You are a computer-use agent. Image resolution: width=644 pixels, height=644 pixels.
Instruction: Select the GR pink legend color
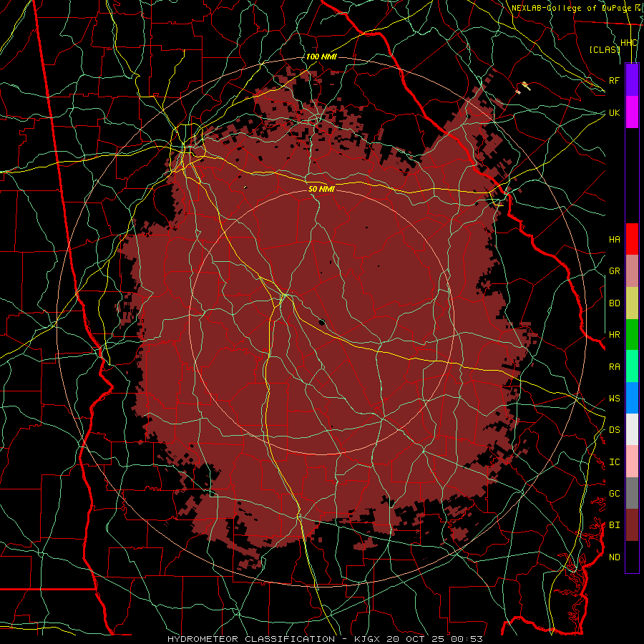632,271
